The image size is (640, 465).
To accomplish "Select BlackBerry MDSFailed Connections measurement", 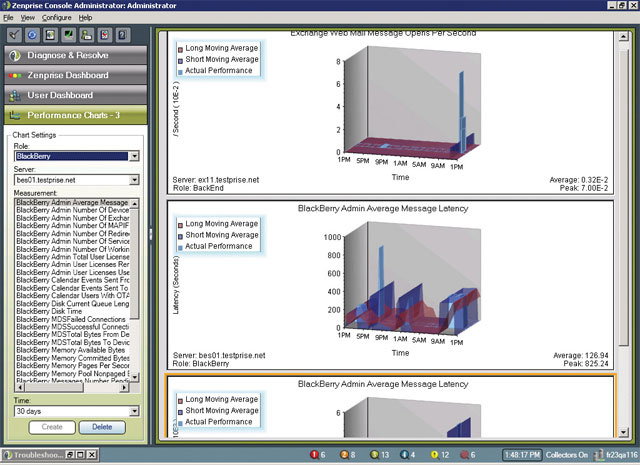I will pyautogui.click(x=71, y=319).
